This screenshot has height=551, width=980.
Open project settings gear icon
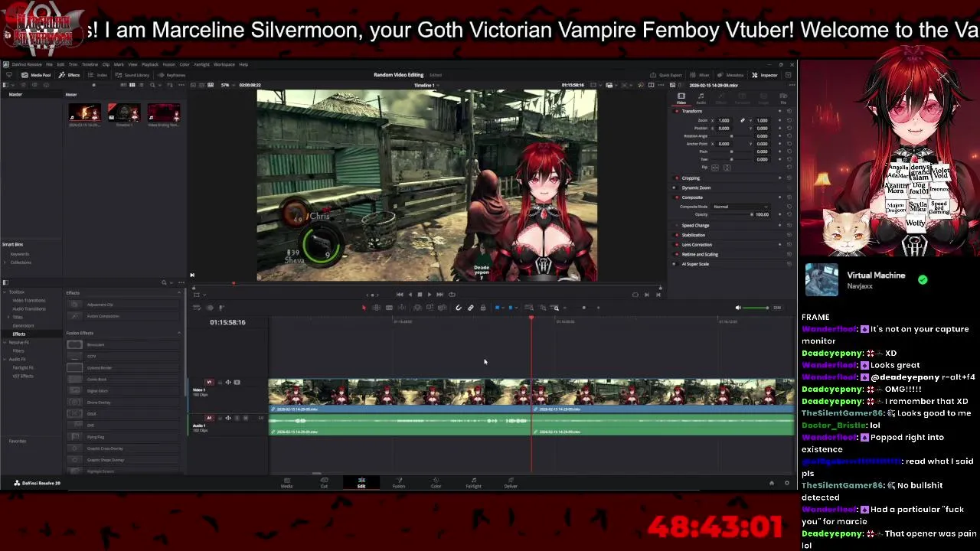[x=786, y=483]
